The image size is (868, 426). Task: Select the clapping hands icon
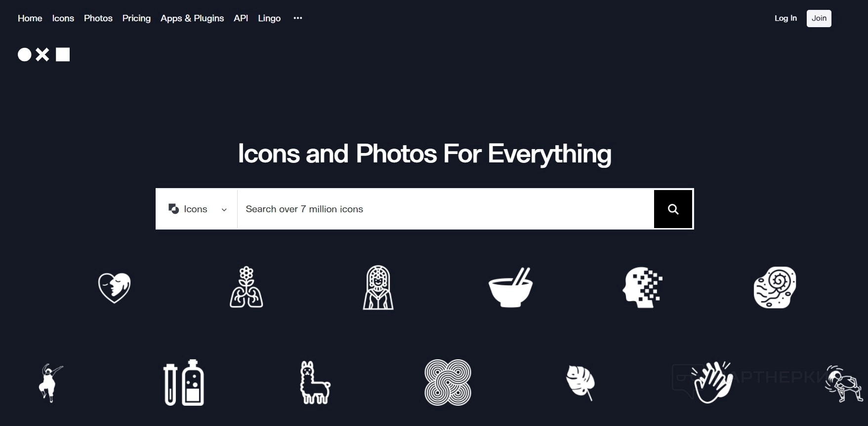[711, 383]
